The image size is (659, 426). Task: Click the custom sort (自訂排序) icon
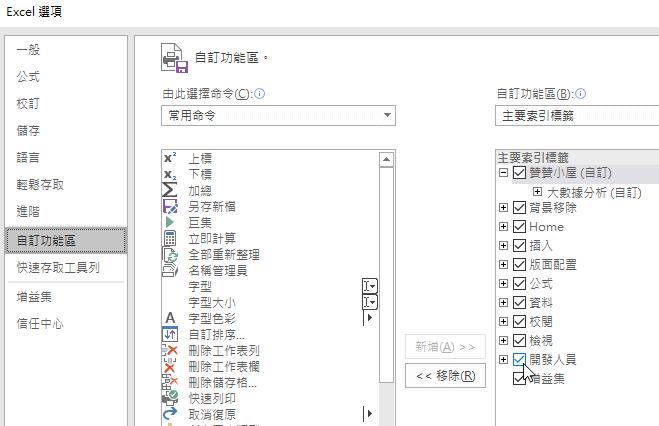click(x=170, y=334)
